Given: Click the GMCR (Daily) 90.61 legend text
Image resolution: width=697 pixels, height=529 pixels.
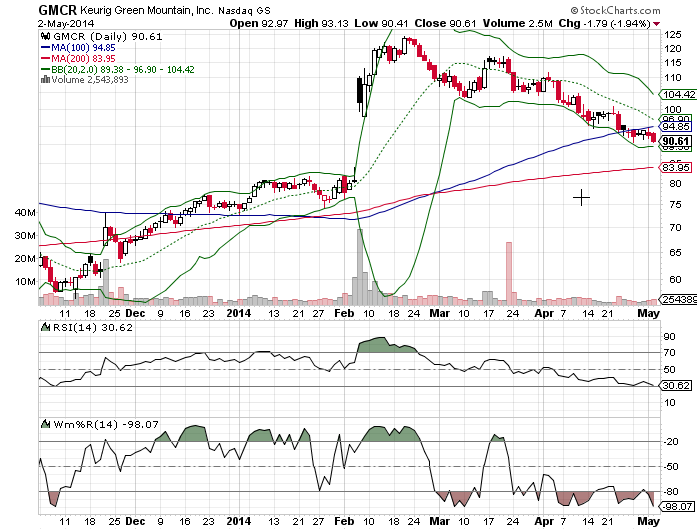Looking at the screenshot, I should point(108,36).
